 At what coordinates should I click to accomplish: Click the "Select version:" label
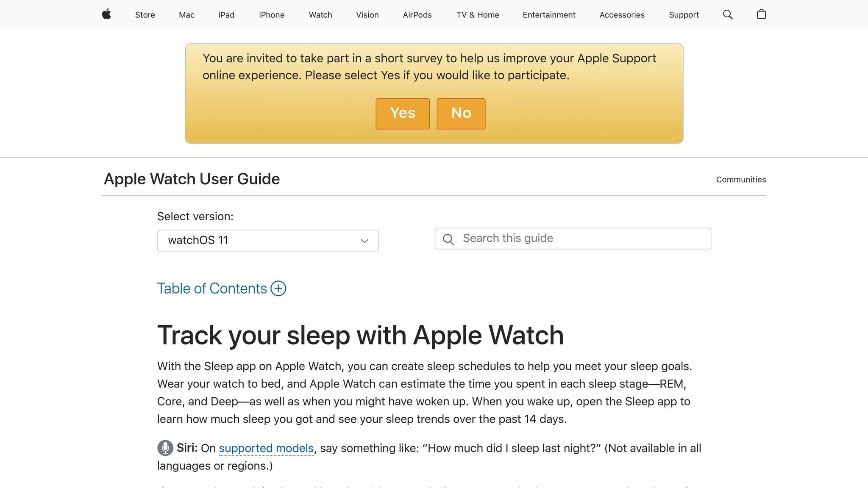[x=195, y=216]
